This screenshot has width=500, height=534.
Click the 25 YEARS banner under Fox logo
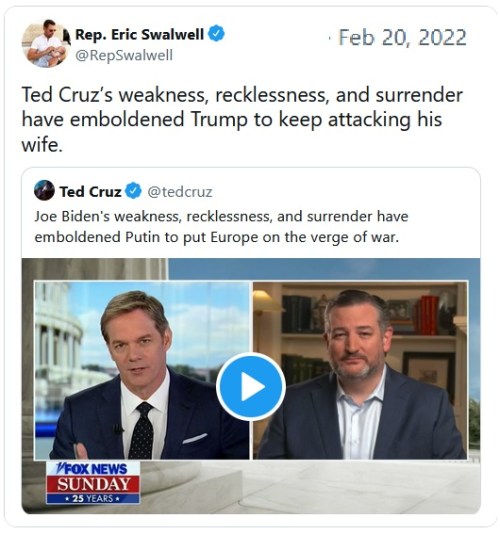(x=93, y=499)
